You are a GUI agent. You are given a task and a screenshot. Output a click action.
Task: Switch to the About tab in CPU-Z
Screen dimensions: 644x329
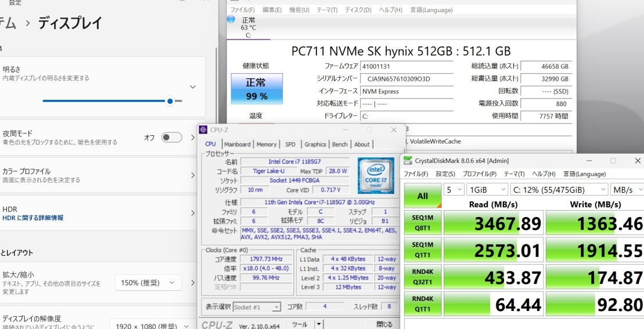point(362,144)
